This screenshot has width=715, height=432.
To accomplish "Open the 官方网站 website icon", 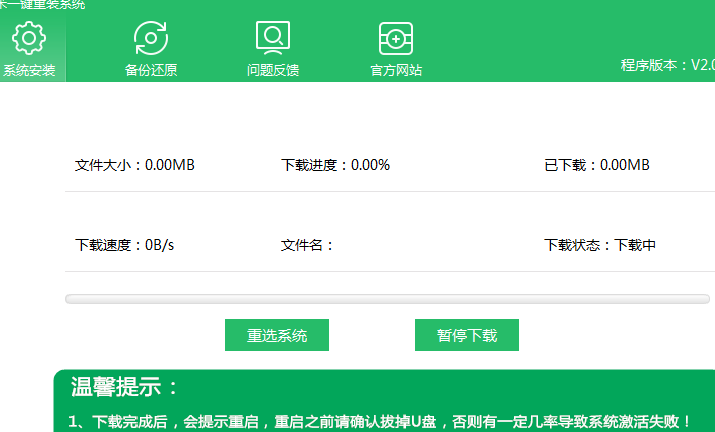I will click(396, 38).
